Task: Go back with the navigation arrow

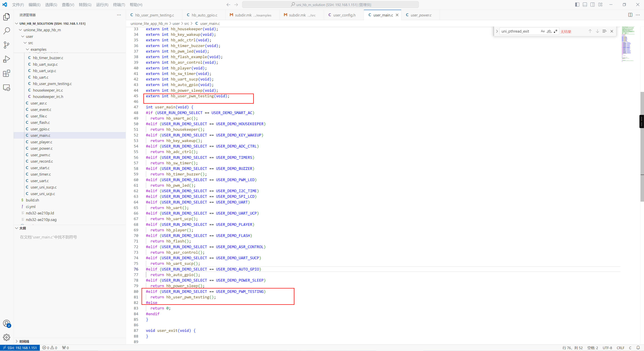Action: (x=228, y=5)
